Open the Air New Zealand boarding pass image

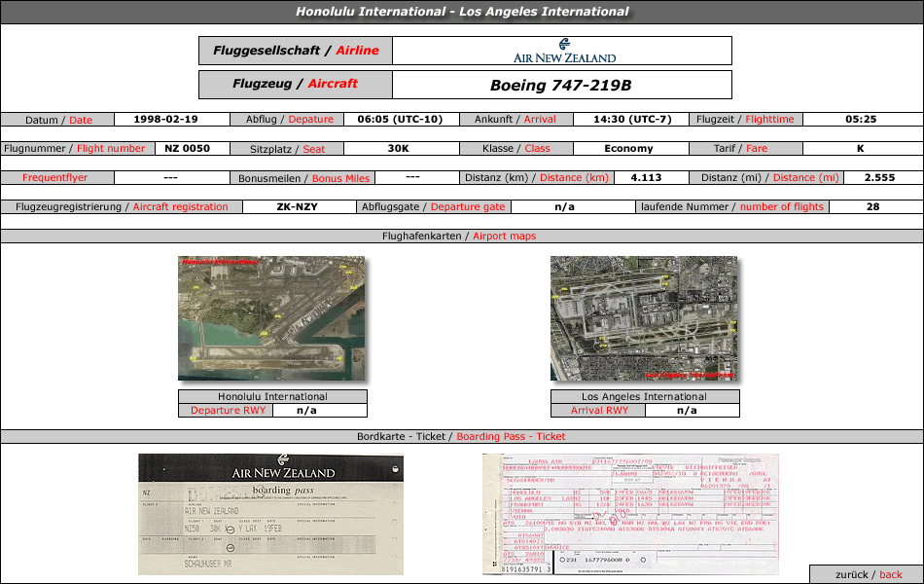271,514
